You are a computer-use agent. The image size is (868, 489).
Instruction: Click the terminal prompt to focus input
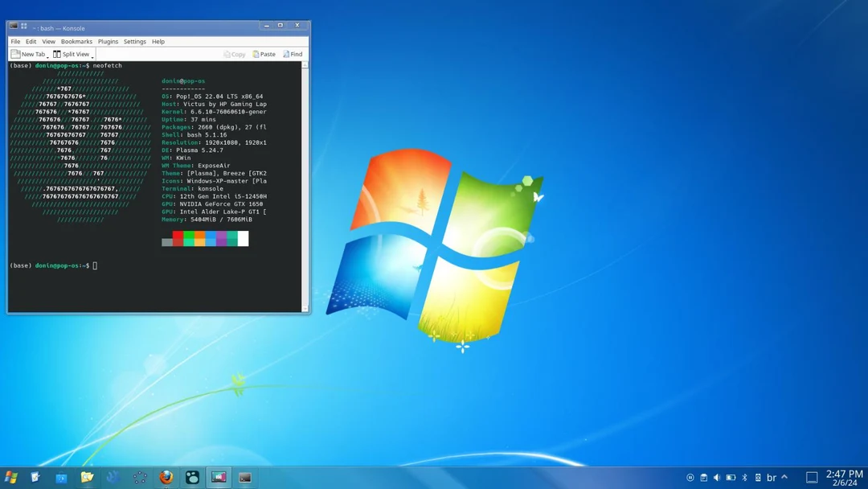[x=96, y=265]
